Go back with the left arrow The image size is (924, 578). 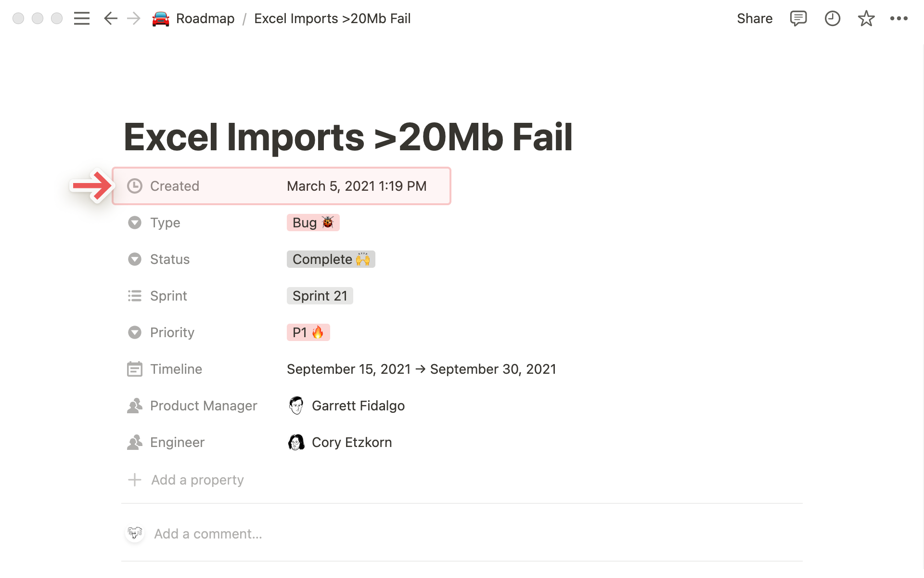coord(111,19)
